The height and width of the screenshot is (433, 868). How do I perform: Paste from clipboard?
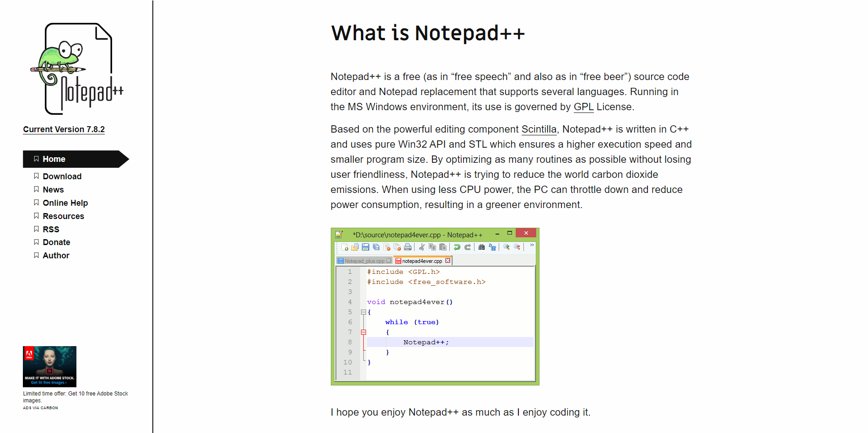443,247
